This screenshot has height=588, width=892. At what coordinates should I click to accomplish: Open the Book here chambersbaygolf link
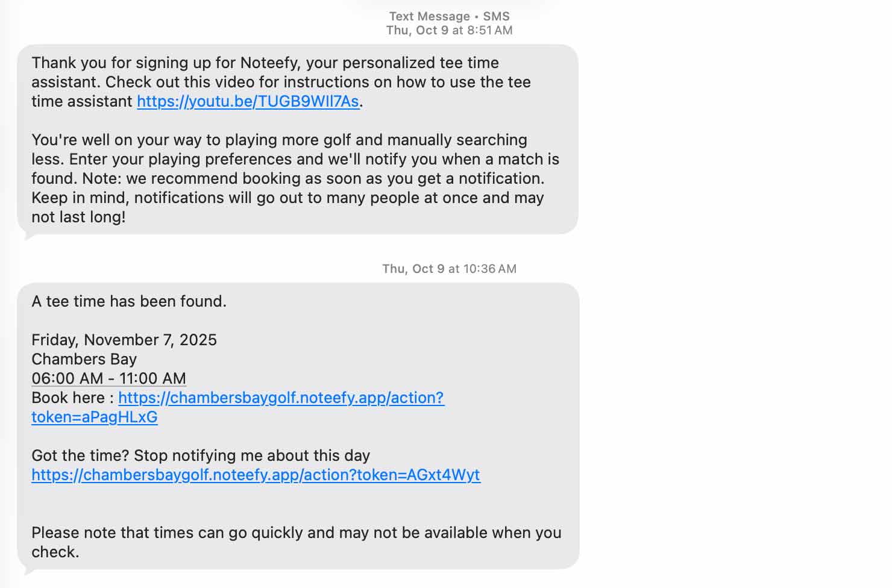point(281,398)
